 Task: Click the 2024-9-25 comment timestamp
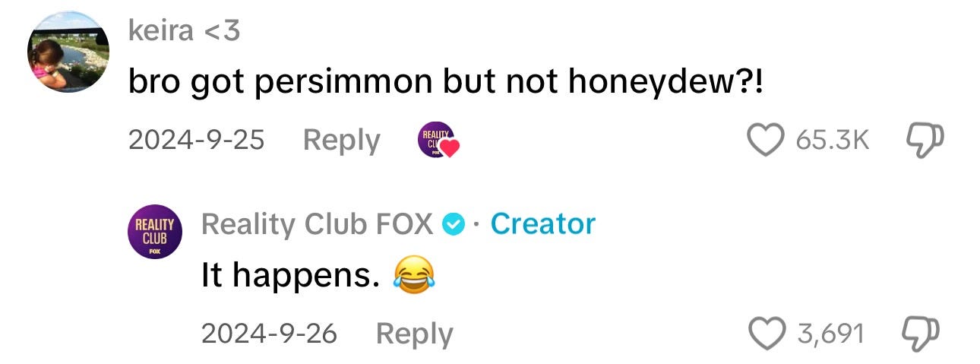click(x=196, y=141)
